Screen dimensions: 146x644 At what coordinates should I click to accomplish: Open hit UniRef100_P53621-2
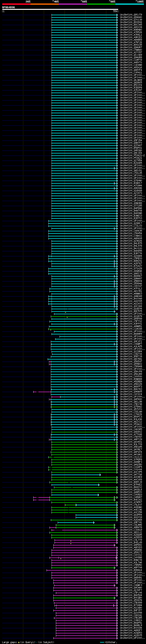pos(132,156)
